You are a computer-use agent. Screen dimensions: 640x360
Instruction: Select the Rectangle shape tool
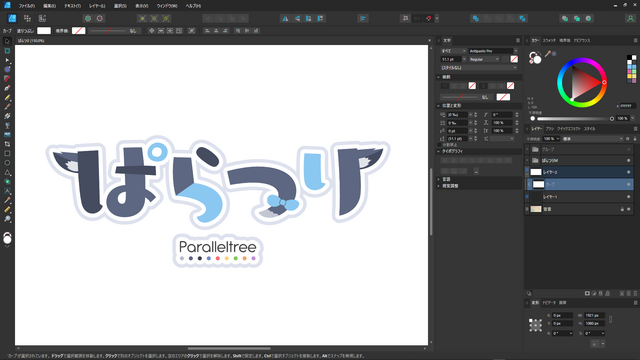coord(7,153)
